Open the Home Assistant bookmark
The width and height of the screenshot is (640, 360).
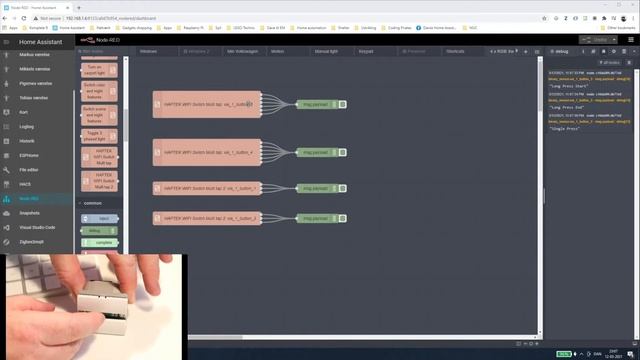pos(69,28)
